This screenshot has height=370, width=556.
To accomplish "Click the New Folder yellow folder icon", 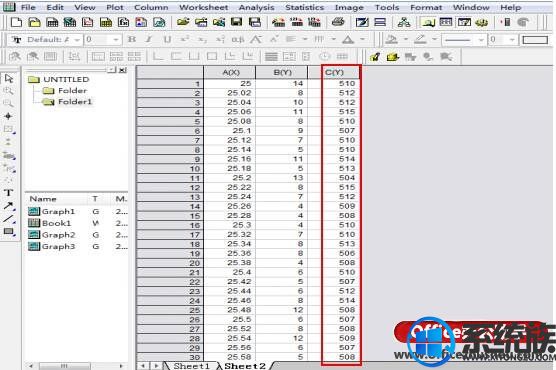I will [34, 22].
